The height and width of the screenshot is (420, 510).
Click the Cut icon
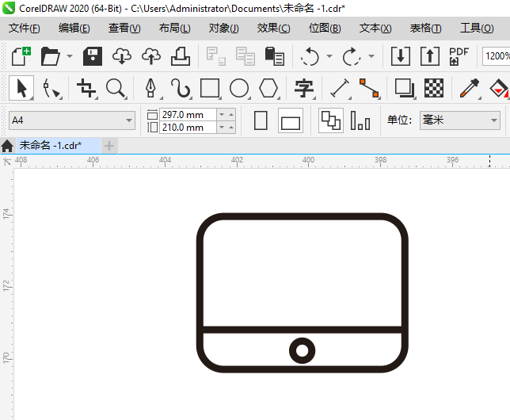(215, 56)
